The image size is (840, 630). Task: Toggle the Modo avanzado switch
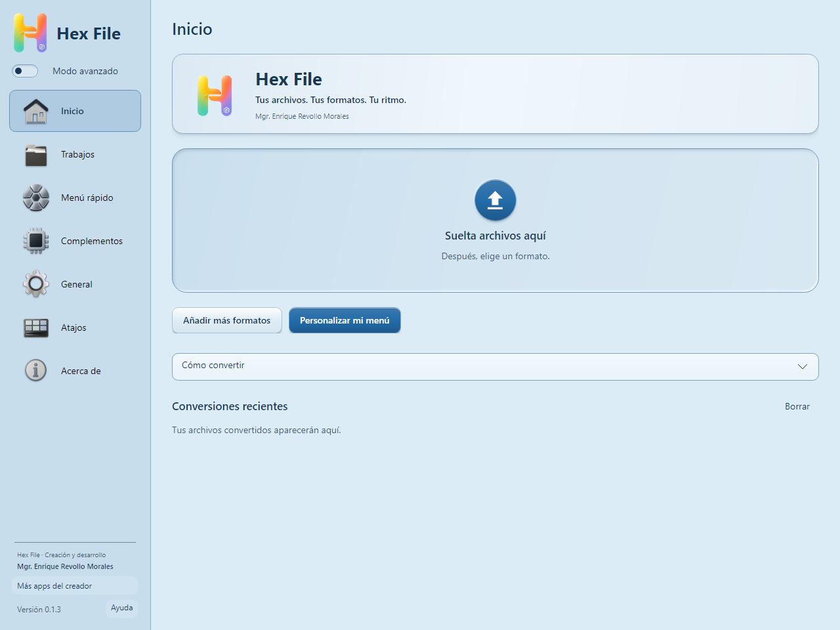click(x=25, y=71)
